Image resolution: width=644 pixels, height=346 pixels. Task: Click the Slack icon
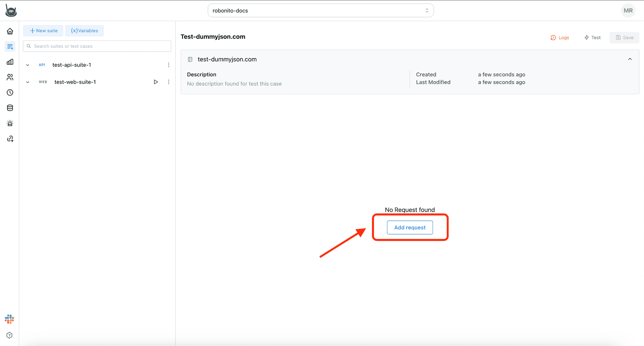pyautogui.click(x=9, y=319)
